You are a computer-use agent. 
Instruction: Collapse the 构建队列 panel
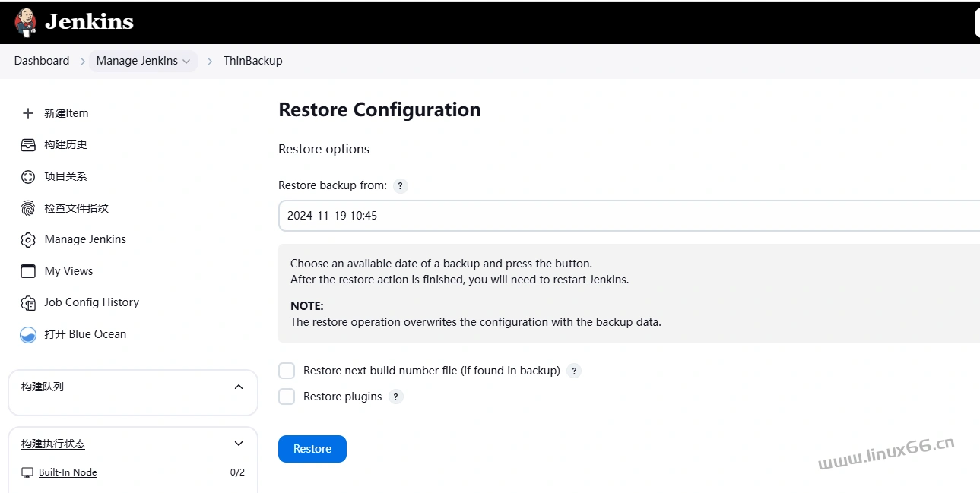coord(239,387)
